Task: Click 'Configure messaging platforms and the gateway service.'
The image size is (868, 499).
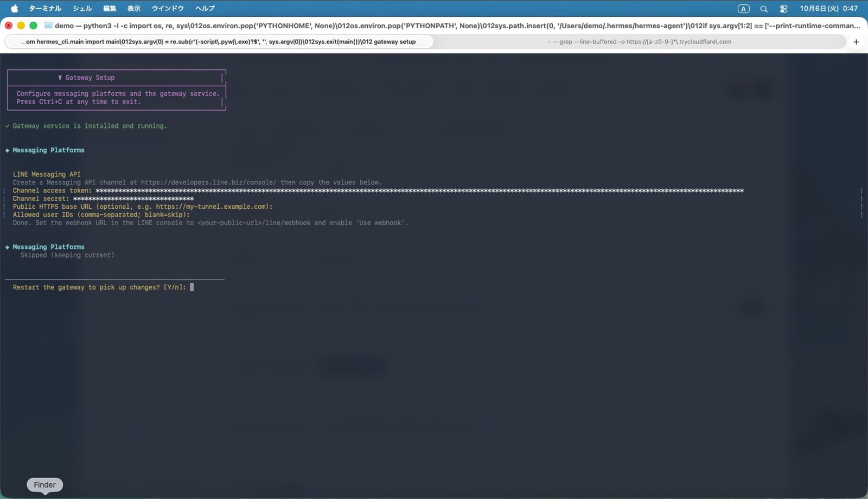Action: (x=118, y=93)
